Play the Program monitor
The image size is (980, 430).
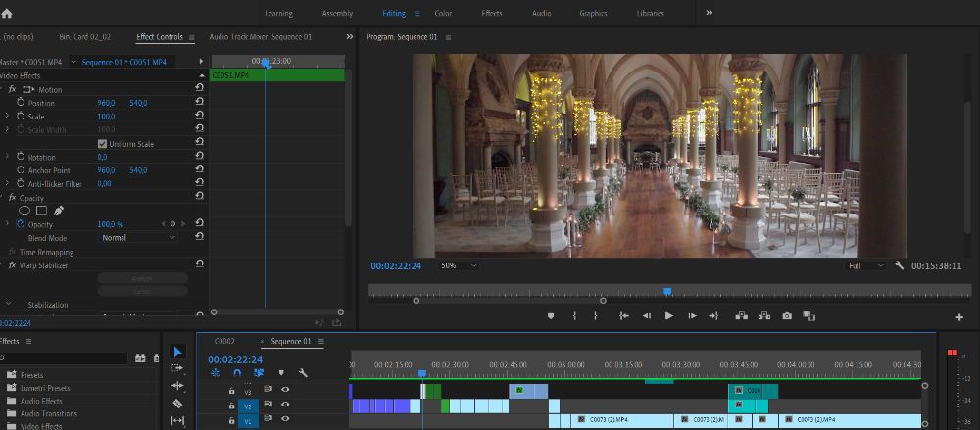(668, 316)
